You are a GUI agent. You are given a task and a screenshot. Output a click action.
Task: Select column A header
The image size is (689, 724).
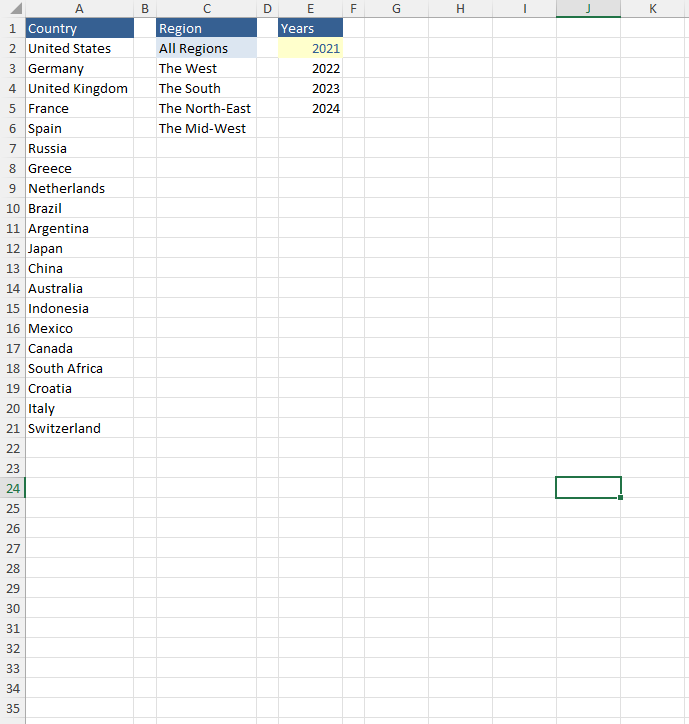79,9
